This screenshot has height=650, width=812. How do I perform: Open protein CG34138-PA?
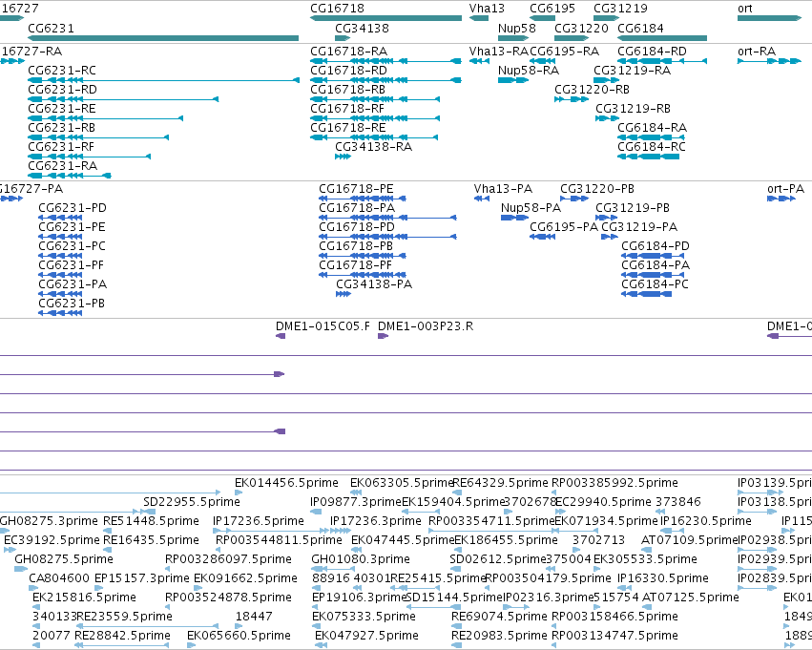click(x=344, y=294)
